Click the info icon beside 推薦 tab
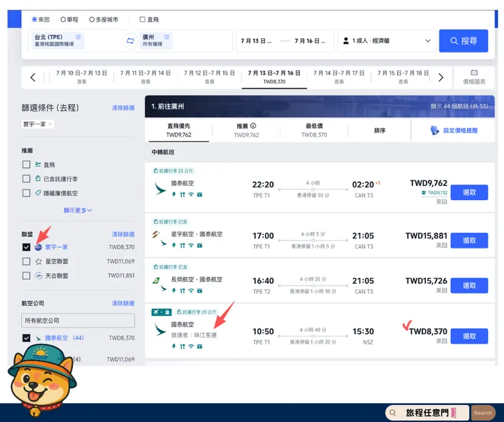This screenshot has width=504, height=422. coord(253,126)
